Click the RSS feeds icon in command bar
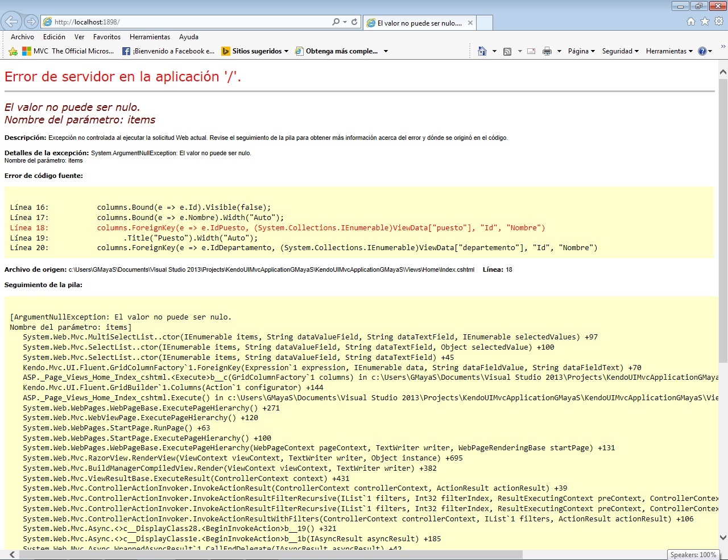The image size is (728, 560). (x=507, y=51)
